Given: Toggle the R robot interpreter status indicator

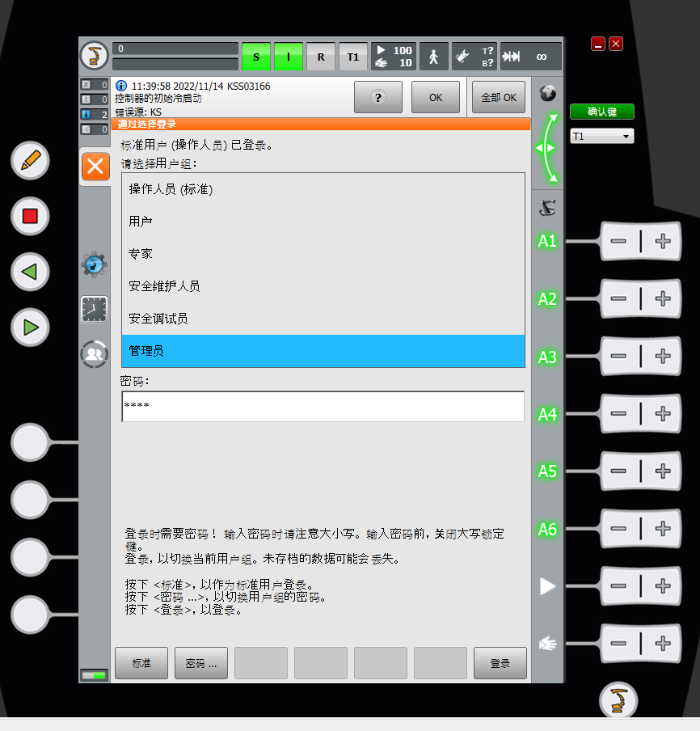Looking at the screenshot, I should [x=321, y=57].
